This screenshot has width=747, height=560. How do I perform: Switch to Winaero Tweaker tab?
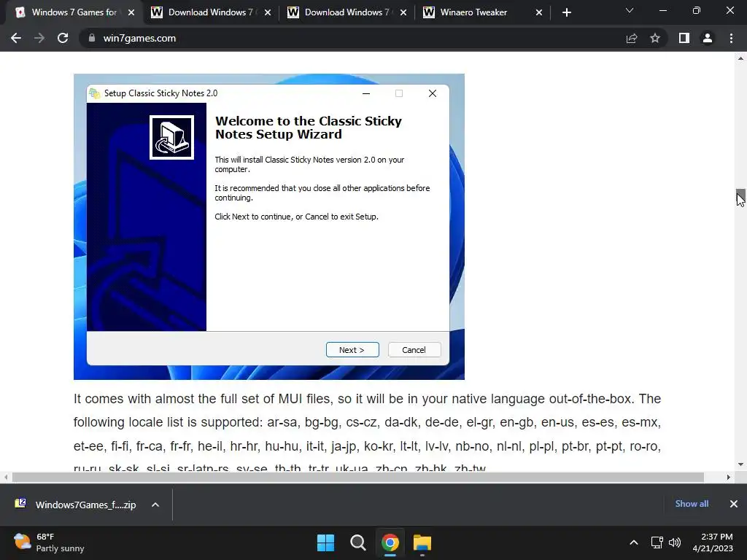[483, 12]
